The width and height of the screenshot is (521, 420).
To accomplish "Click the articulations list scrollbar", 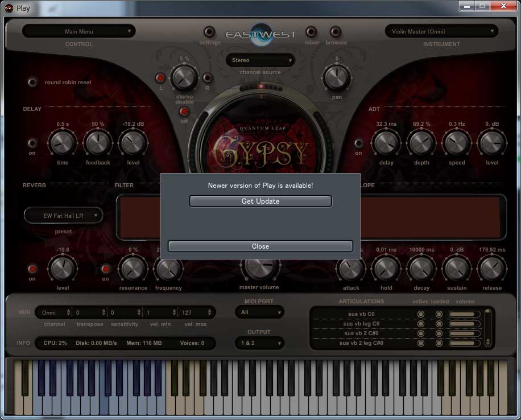I will (487, 328).
